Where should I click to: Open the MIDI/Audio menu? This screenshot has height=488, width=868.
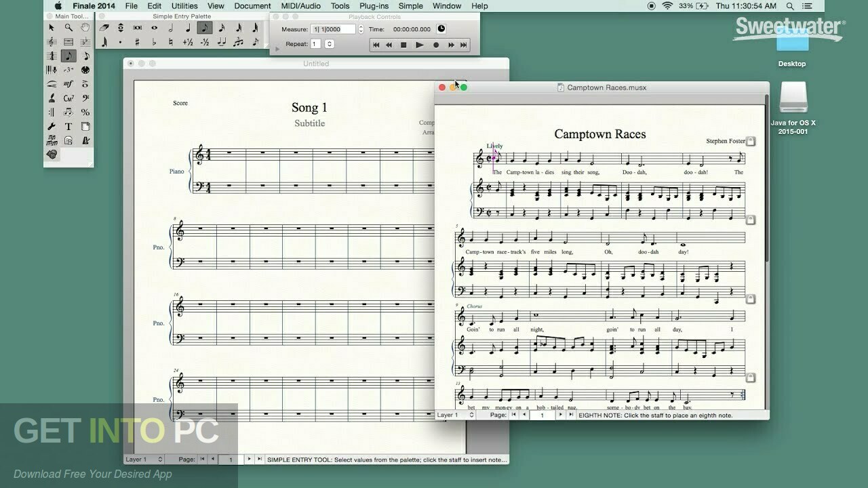click(x=301, y=6)
